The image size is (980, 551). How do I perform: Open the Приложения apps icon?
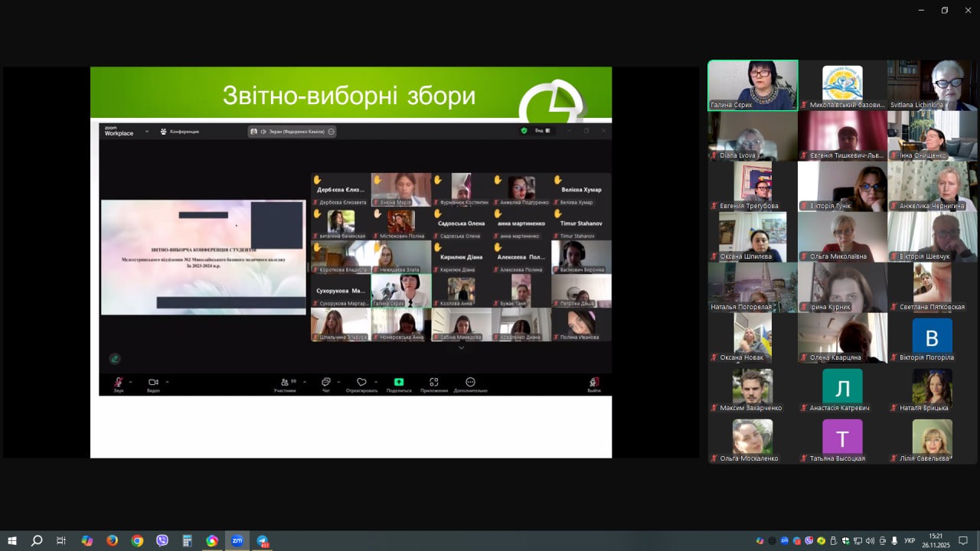[433, 382]
